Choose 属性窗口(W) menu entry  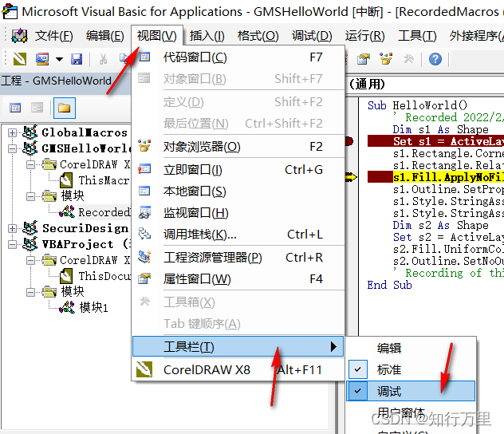coord(238,279)
